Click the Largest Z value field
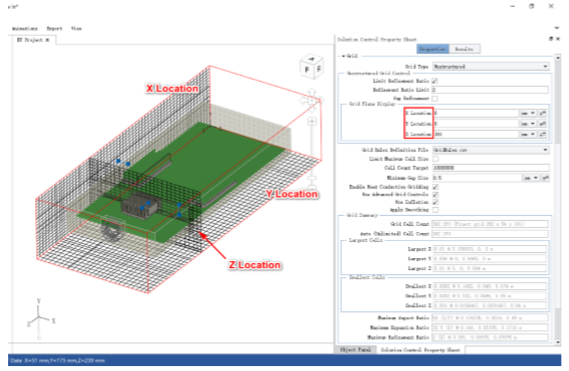The width and height of the screenshot is (569, 371). tap(490, 268)
